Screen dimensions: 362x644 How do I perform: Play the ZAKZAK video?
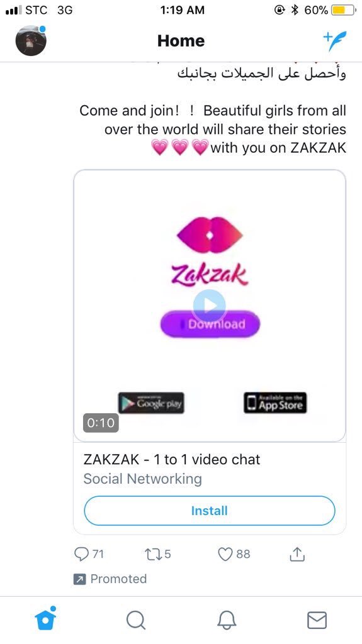(x=210, y=305)
